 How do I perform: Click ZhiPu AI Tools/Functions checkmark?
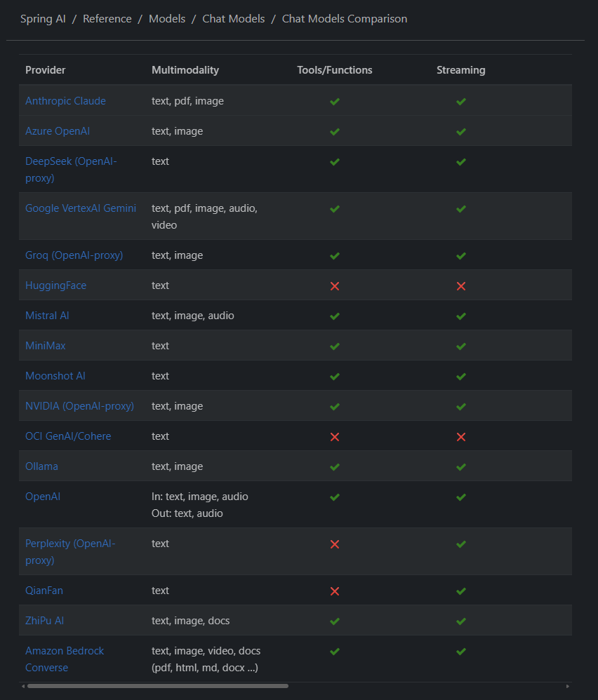(335, 621)
